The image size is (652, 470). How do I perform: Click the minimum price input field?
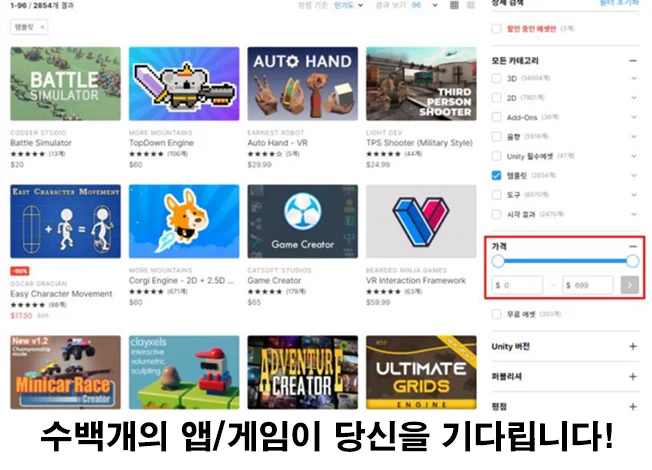tap(517, 285)
